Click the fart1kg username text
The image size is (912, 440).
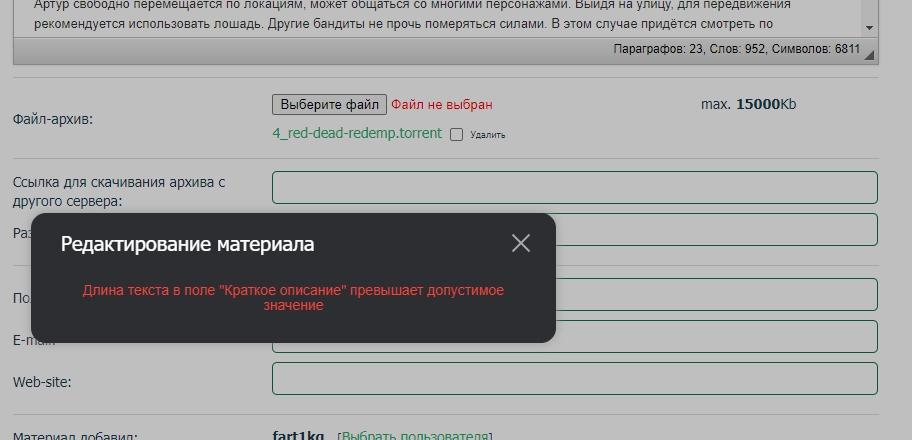point(298,436)
